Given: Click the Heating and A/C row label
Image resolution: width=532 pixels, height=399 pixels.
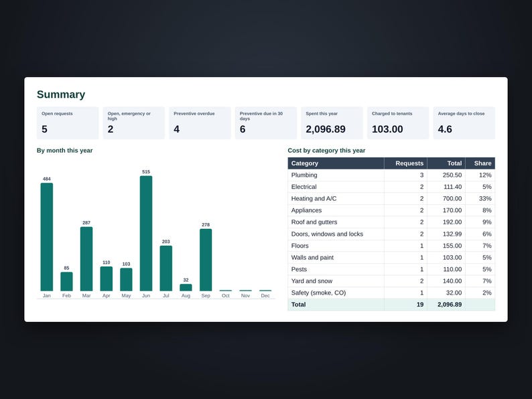Looking at the screenshot, I should click(x=314, y=199).
